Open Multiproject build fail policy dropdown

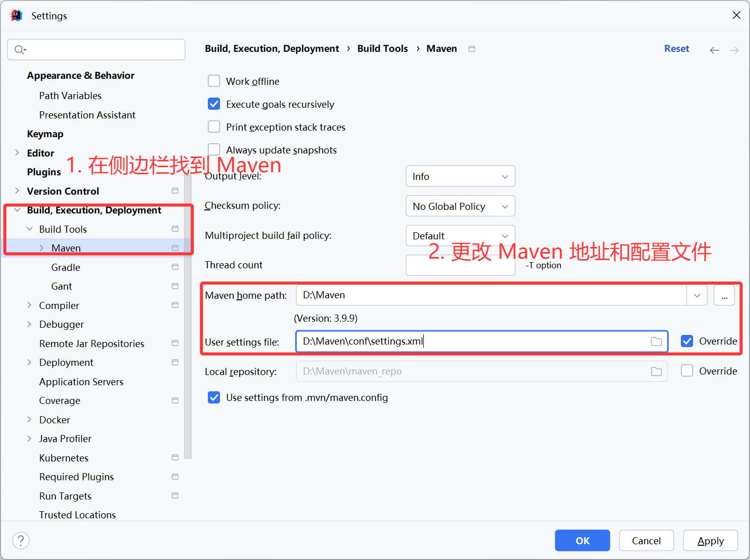[x=460, y=236]
